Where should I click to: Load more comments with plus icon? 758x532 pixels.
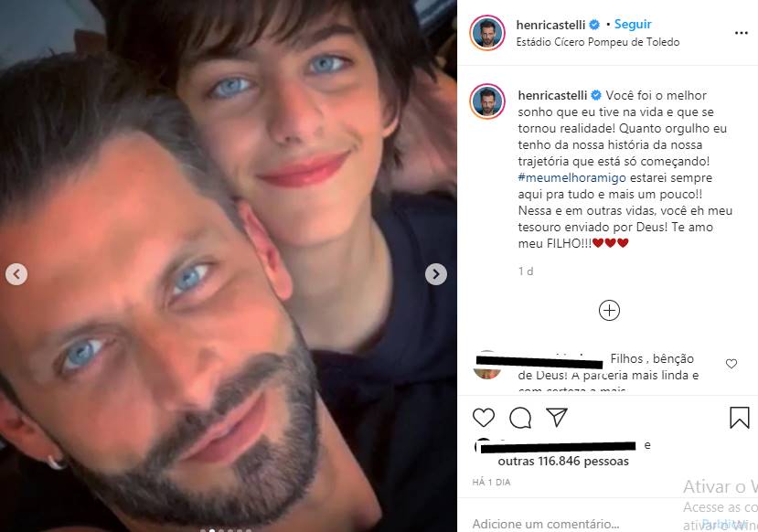(609, 311)
